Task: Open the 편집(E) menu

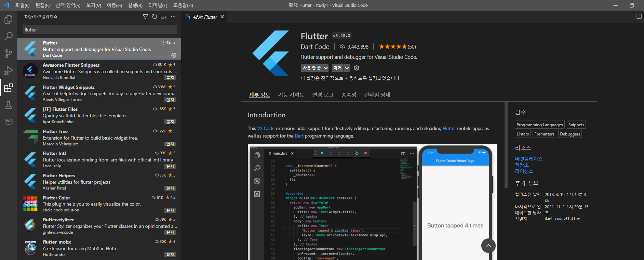Action: pos(42,5)
